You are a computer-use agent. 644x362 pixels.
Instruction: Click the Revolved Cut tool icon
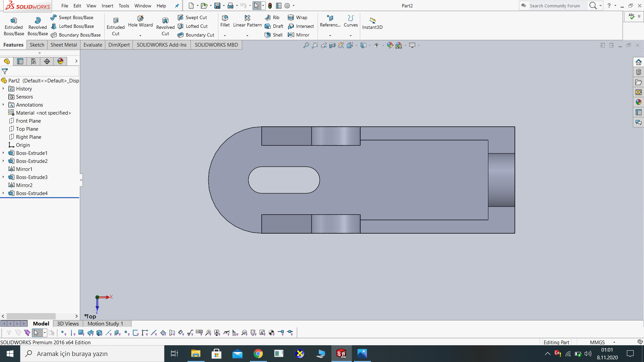[x=165, y=21]
